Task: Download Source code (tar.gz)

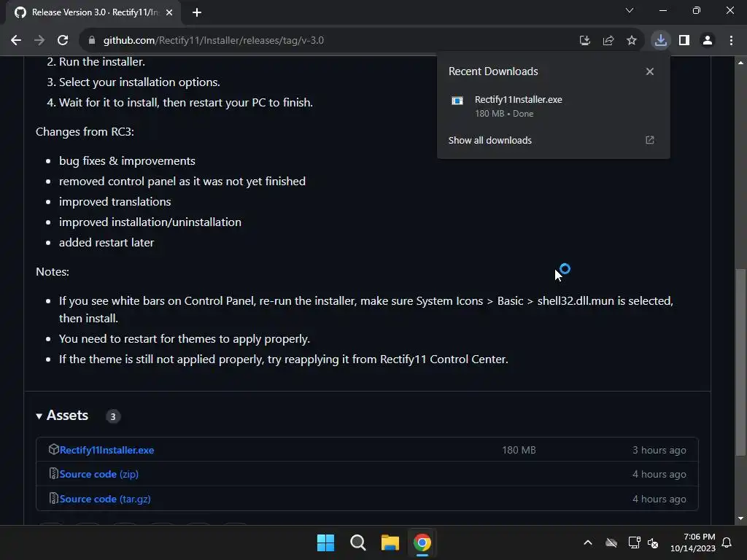Action: [105, 499]
